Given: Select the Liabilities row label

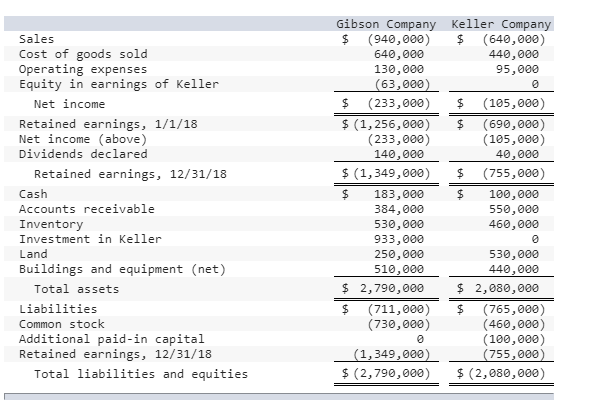Looking at the screenshot, I should pos(58,309).
